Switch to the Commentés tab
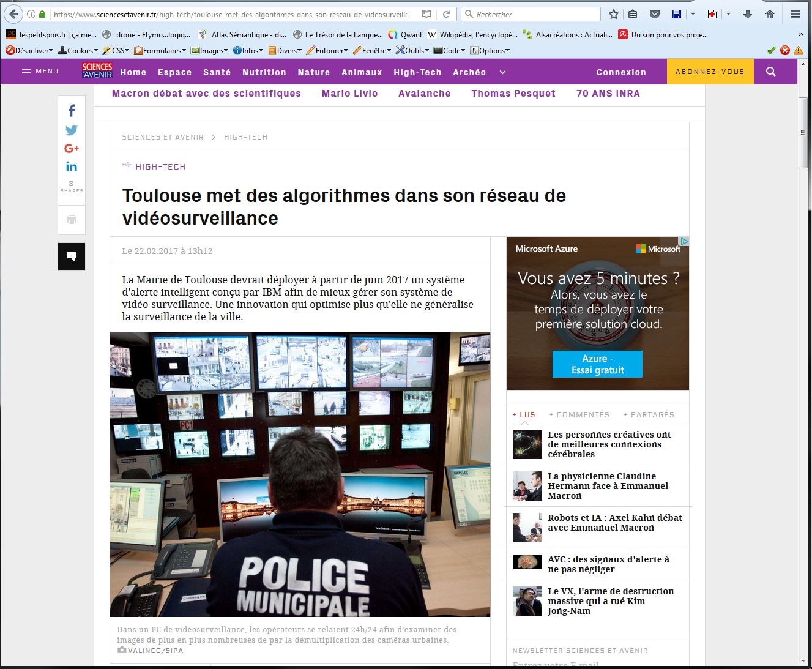The width and height of the screenshot is (812, 669). point(579,414)
